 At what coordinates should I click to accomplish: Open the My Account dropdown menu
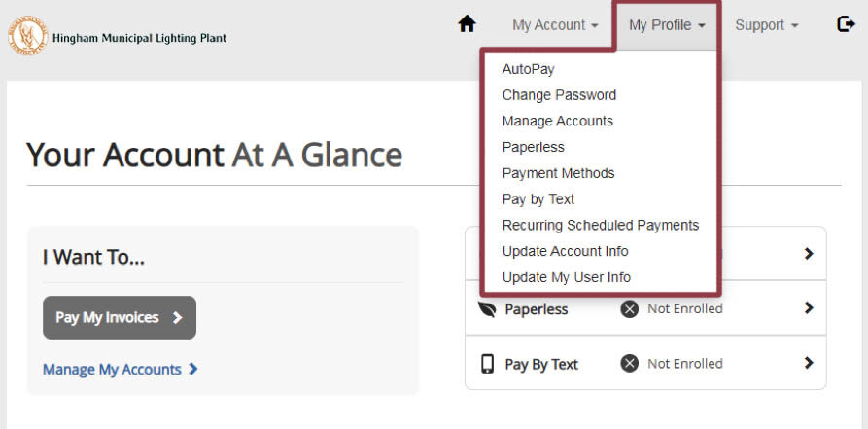pyautogui.click(x=555, y=25)
